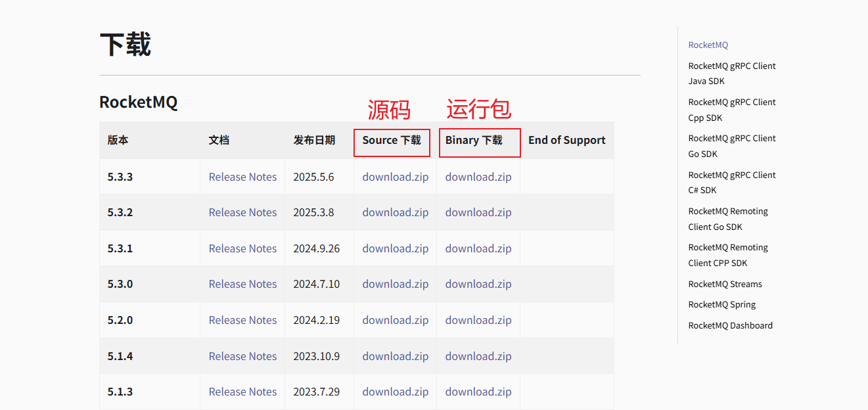Go to RocketMQ Remoting Client CPP SDK
Viewport: 868px width, 410px height.
(728, 255)
